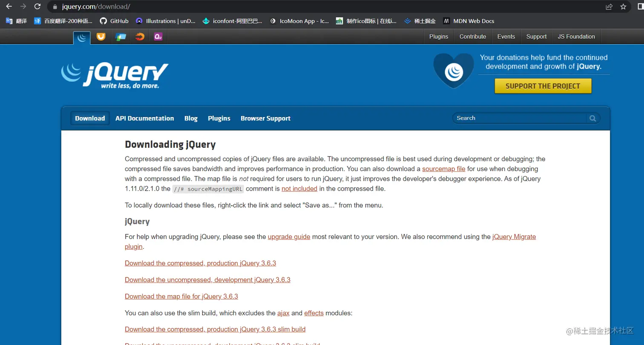Open the IcoMoon App bookmark

tap(299, 21)
